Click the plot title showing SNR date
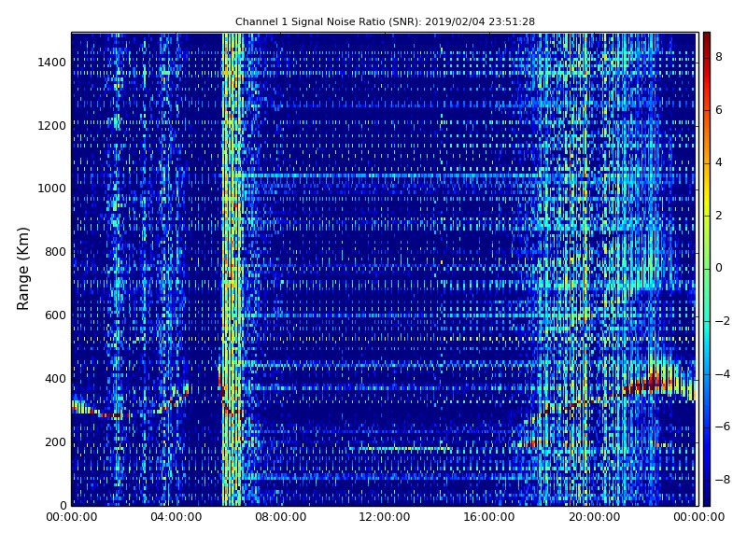The width and height of the screenshot is (747, 560). coord(385,21)
